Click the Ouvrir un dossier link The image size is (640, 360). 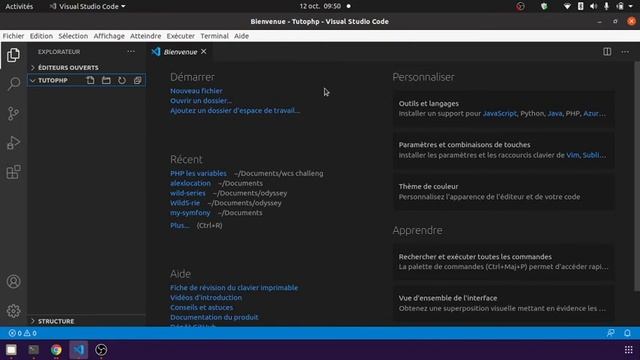pyautogui.click(x=201, y=100)
